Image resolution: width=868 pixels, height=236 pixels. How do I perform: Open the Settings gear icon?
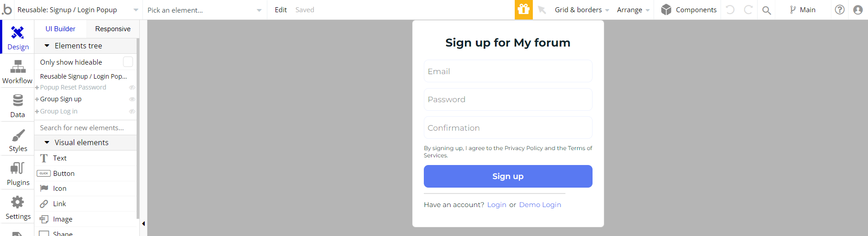[x=18, y=202]
